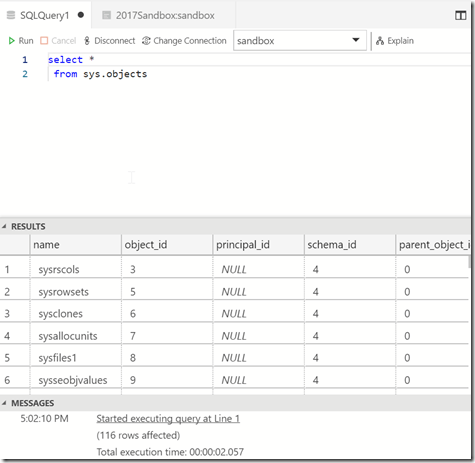Open the sandbox database dropdown

click(x=300, y=41)
